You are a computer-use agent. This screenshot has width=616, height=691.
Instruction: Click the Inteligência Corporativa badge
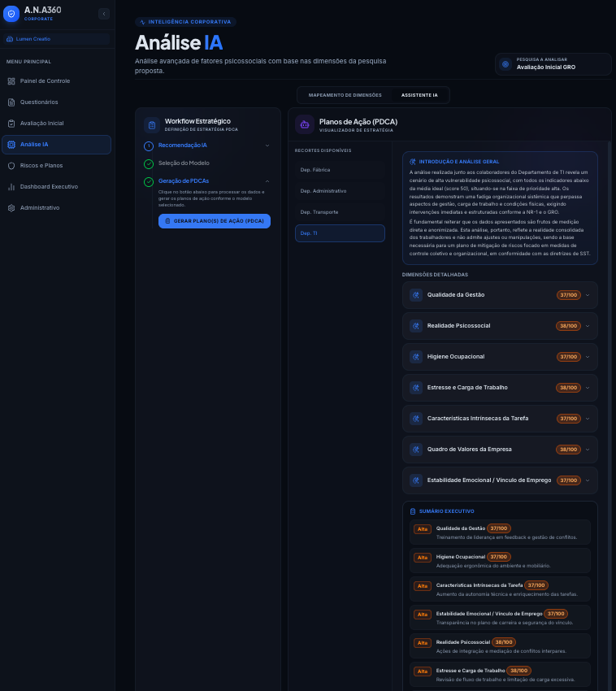tap(185, 22)
